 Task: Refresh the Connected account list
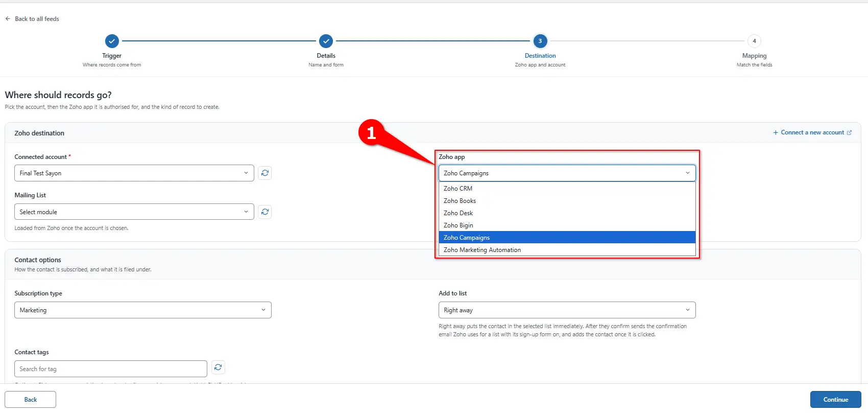click(264, 173)
